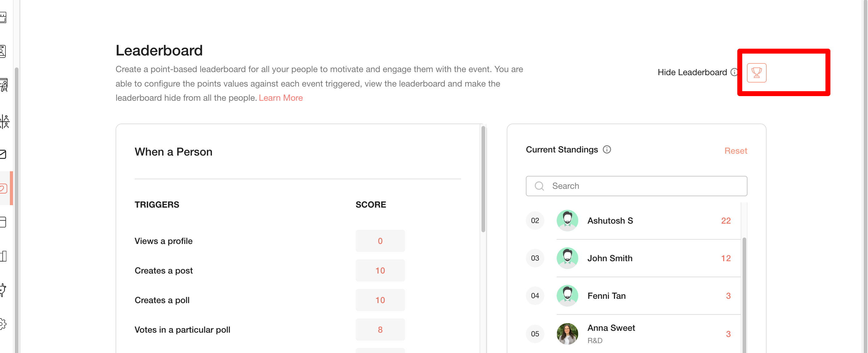This screenshot has width=868, height=353.
Task: Click Anna Sweet's score of 3
Action: [728, 334]
